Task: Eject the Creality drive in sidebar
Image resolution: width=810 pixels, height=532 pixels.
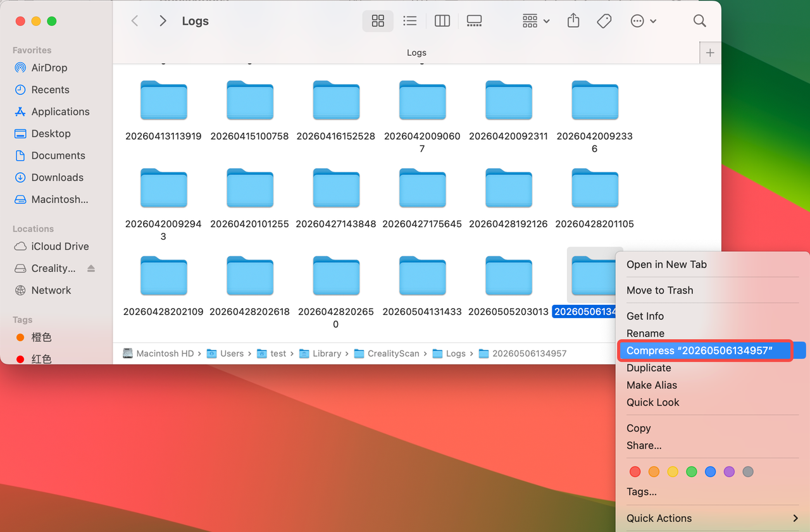Action: [91, 268]
